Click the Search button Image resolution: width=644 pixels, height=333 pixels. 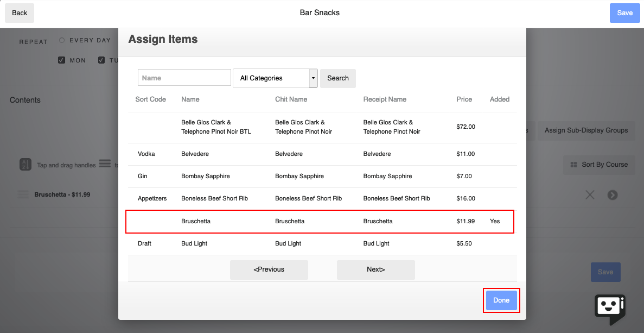[337, 78]
